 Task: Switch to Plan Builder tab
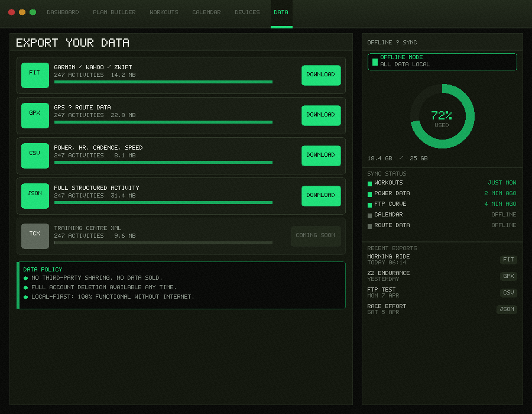[x=114, y=12]
